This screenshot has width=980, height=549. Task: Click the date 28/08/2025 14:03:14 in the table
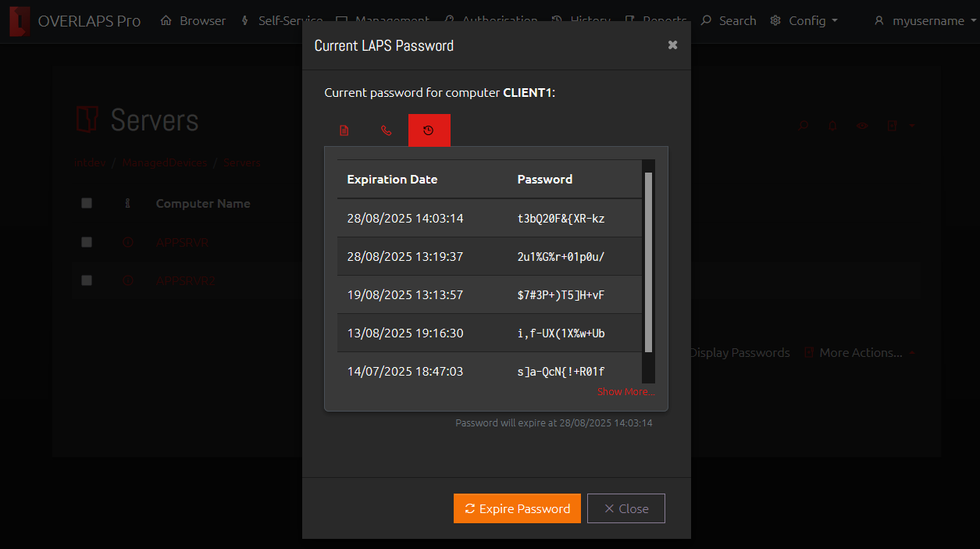[405, 218]
